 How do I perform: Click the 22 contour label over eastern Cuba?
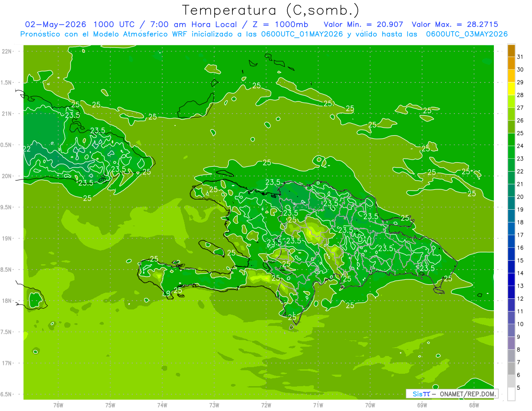(27, 149)
